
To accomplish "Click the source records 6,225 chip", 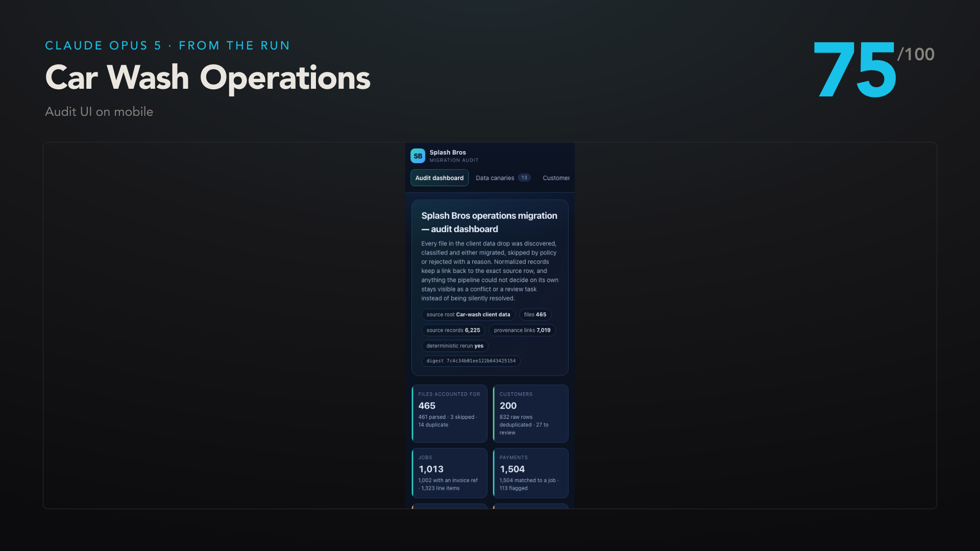I will (x=453, y=331).
